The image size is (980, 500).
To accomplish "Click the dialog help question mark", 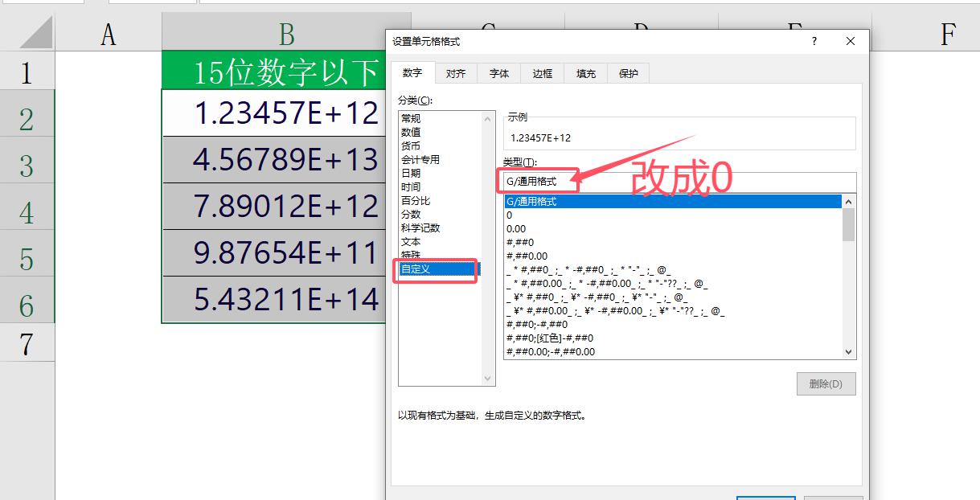I will [814, 41].
